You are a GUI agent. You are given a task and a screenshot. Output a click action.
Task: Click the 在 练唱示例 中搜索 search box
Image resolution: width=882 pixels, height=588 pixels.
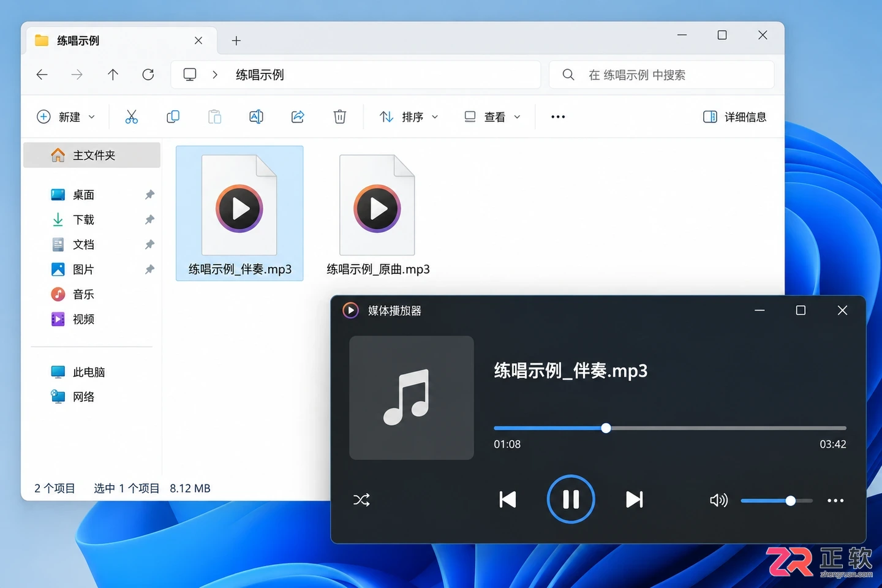point(661,75)
